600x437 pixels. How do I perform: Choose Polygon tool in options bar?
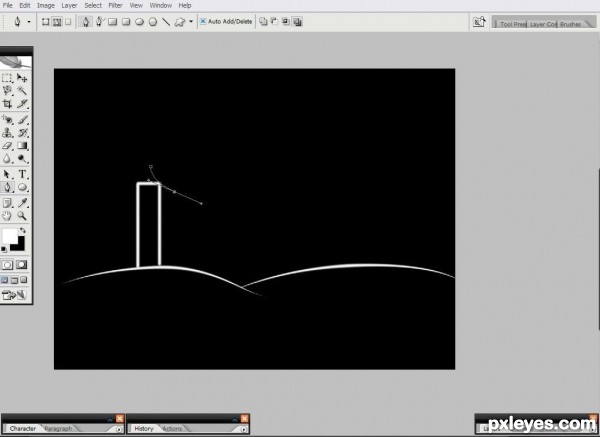(x=153, y=22)
